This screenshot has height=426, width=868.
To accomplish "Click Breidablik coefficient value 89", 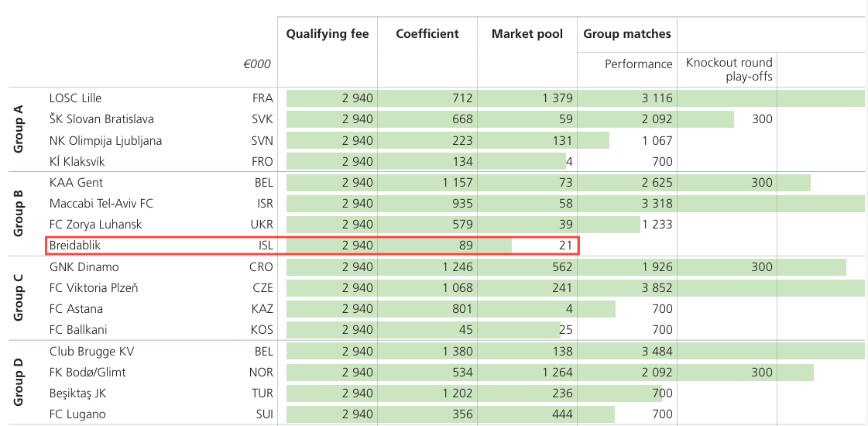I will coord(466,245).
